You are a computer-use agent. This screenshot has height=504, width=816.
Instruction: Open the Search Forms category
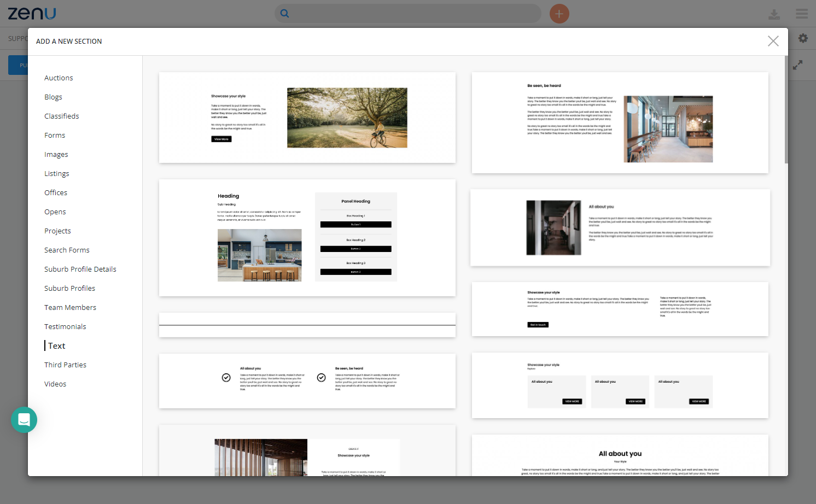pos(67,250)
